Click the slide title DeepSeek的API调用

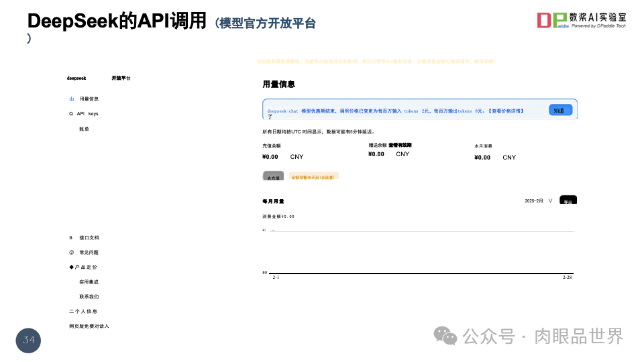click(x=117, y=21)
